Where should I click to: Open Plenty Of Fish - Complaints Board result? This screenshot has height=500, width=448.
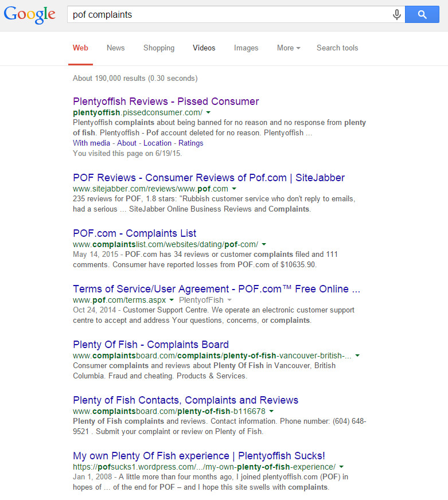click(x=151, y=345)
